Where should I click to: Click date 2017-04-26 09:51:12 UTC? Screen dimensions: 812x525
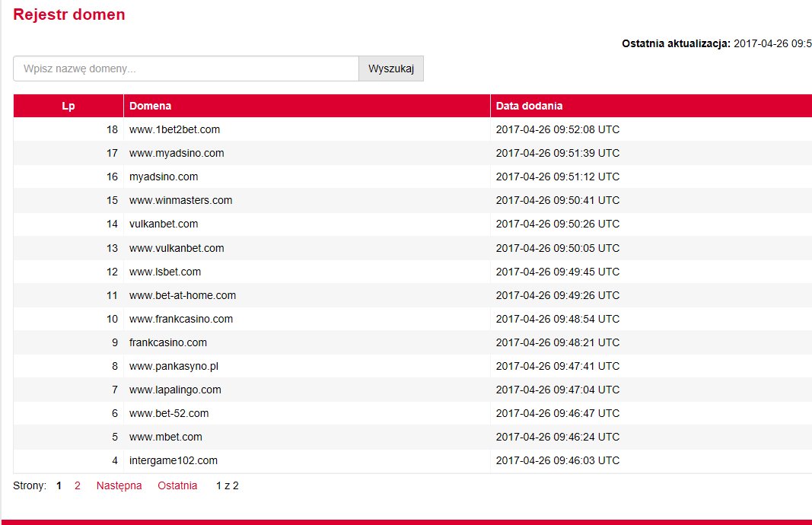click(558, 177)
